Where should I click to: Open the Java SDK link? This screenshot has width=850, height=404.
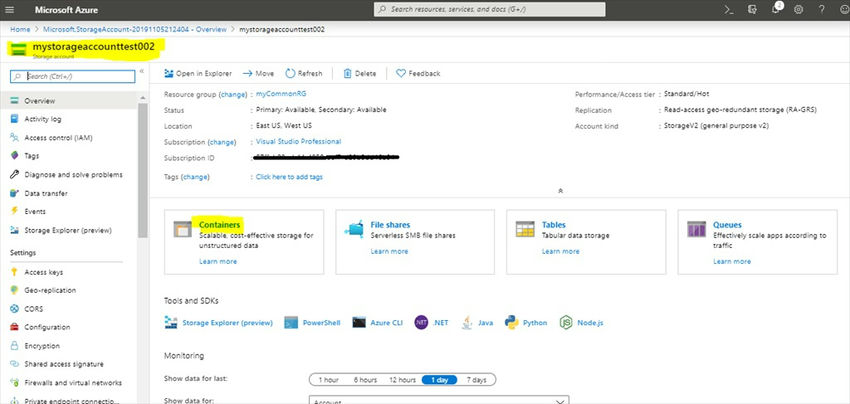[478, 323]
